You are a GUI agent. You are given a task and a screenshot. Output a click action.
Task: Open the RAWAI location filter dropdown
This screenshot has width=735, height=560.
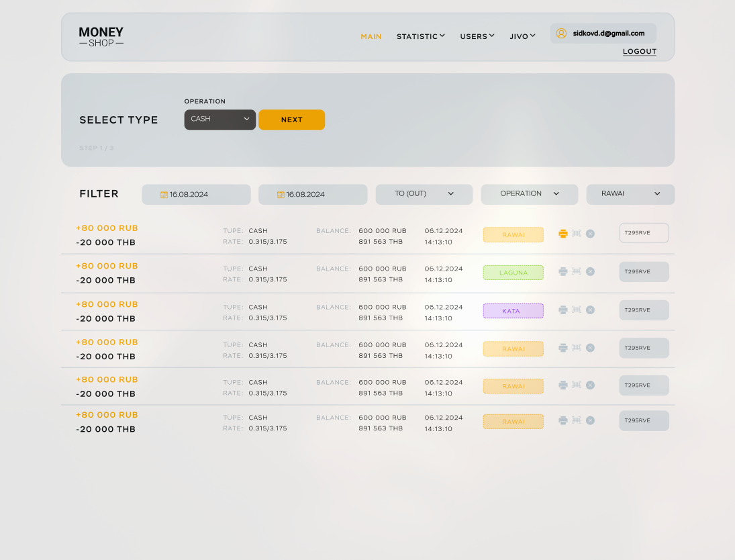coord(630,193)
